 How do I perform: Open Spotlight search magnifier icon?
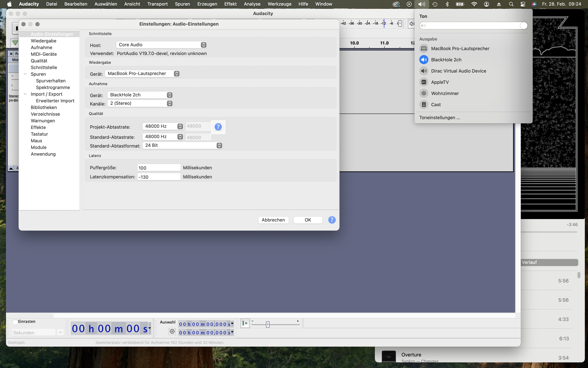point(511,4)
